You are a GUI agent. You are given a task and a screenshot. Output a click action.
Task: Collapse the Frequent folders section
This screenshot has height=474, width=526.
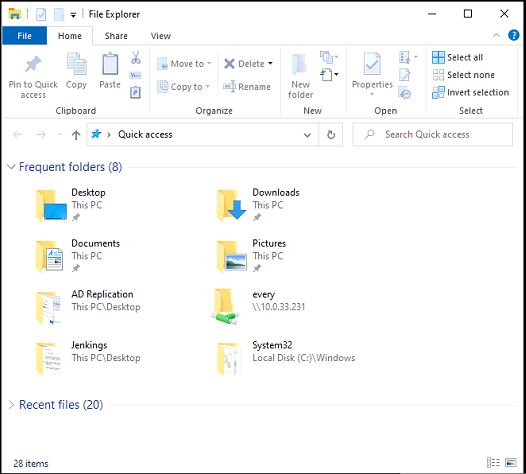[11, 167]
